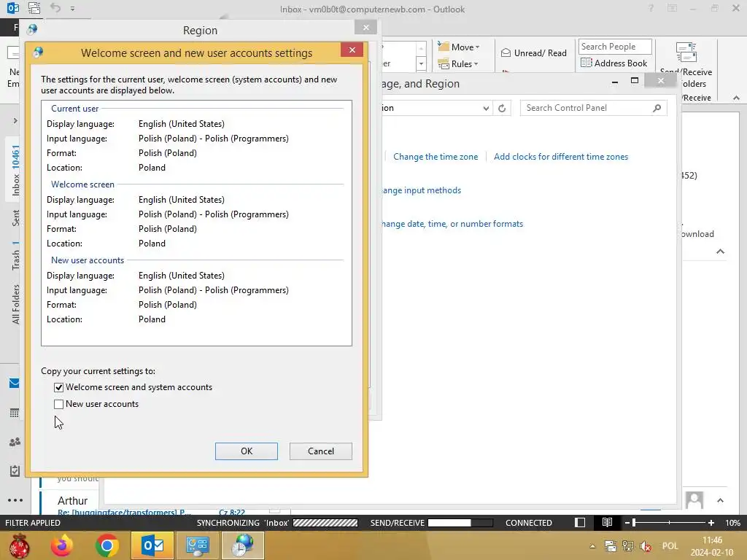
Task: Collapse the Outlook ribbon with the arrow
Action: pos(736,98)
